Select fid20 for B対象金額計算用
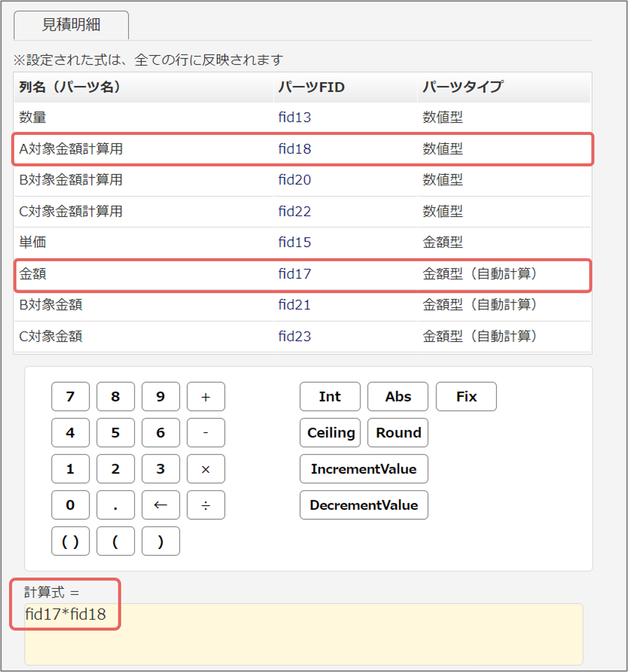 click(294, 180)
